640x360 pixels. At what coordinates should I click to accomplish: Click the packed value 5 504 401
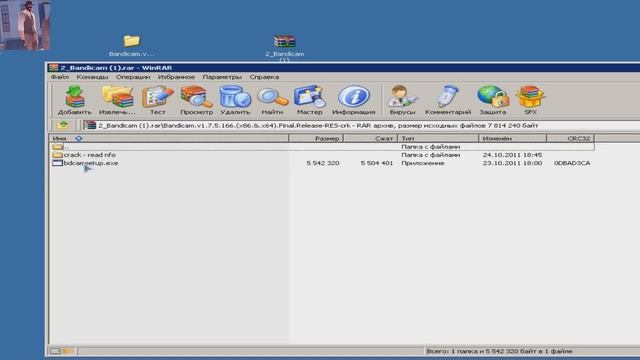[x=376, y=163]
